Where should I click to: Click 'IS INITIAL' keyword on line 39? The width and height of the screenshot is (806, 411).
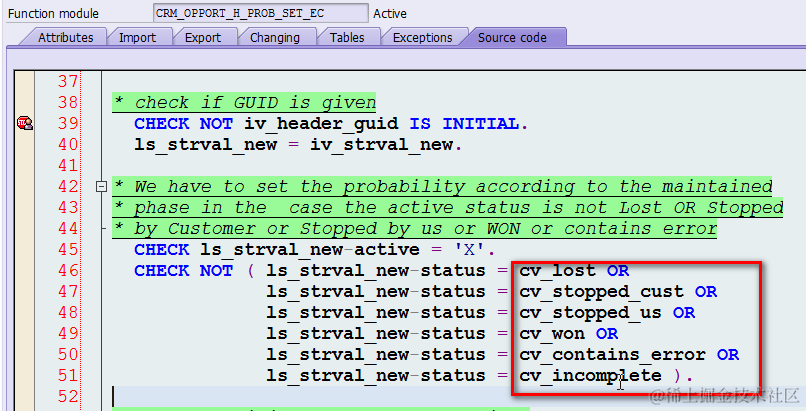click(464, 124)
